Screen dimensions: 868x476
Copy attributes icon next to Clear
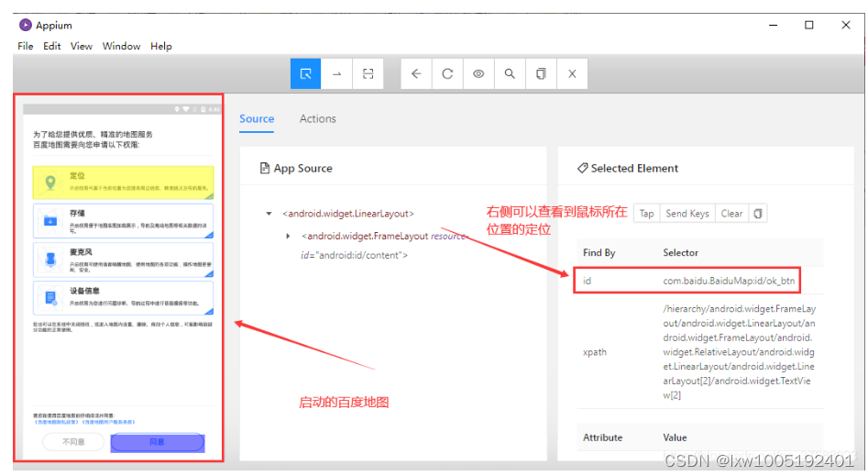coord(758,214)
